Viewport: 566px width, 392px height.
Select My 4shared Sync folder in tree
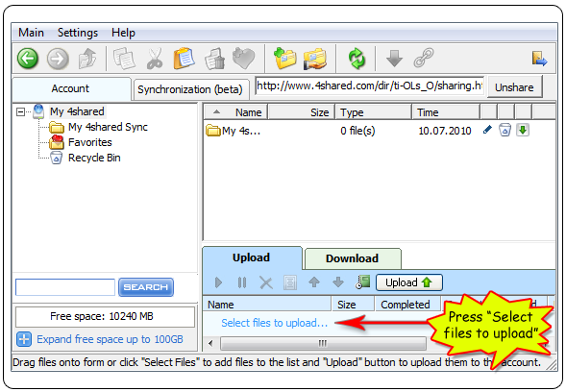[108, 127]
